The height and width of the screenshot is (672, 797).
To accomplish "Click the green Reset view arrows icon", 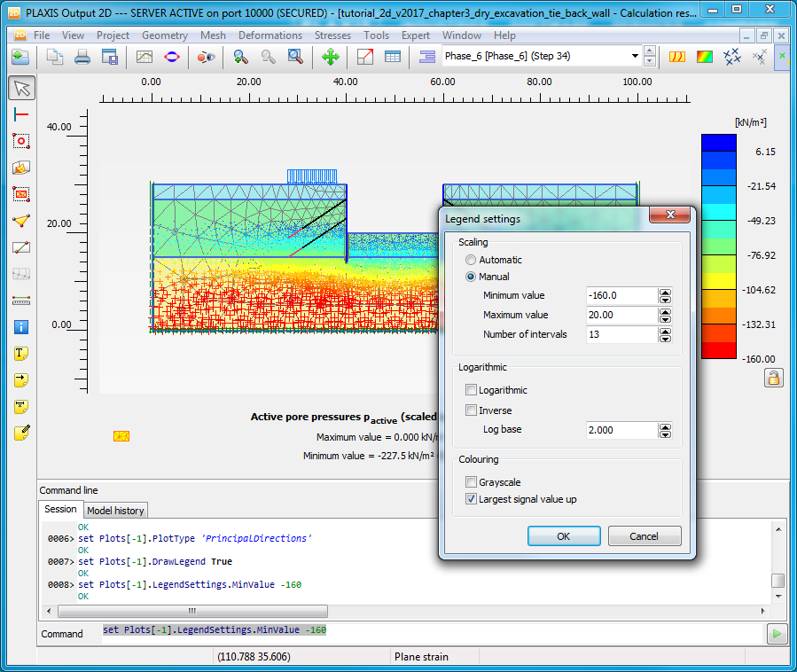I will coord(330,57).
